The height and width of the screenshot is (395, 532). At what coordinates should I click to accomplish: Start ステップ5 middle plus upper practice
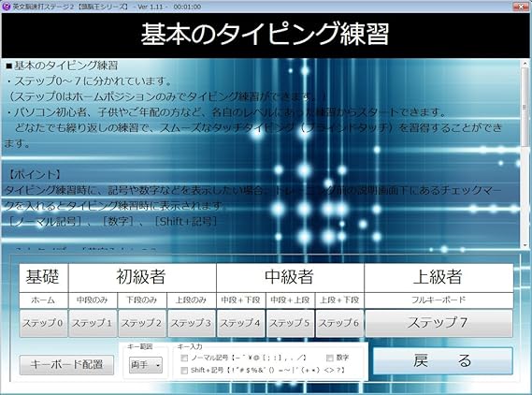click(290, 323)
